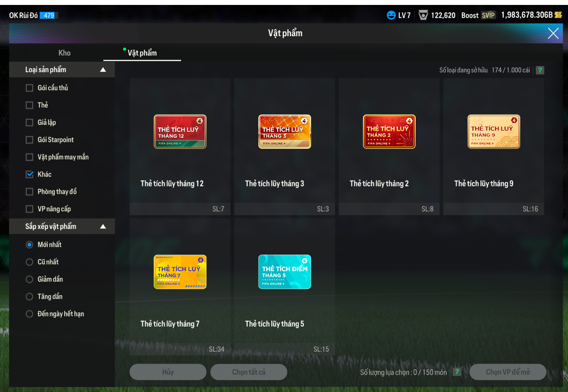The image size is (568, 392).
Task: Uncheck the Khác filter checkbox
Action: (x=30, y=174)
